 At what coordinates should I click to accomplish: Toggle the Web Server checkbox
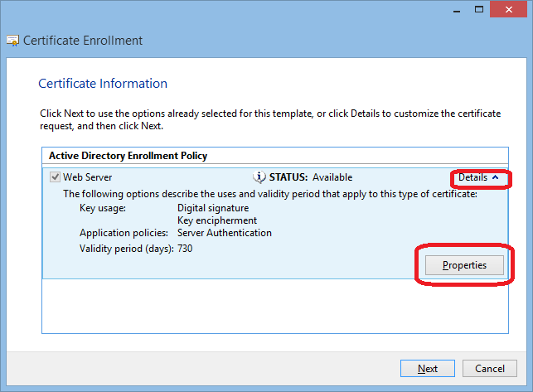(55, 177)
